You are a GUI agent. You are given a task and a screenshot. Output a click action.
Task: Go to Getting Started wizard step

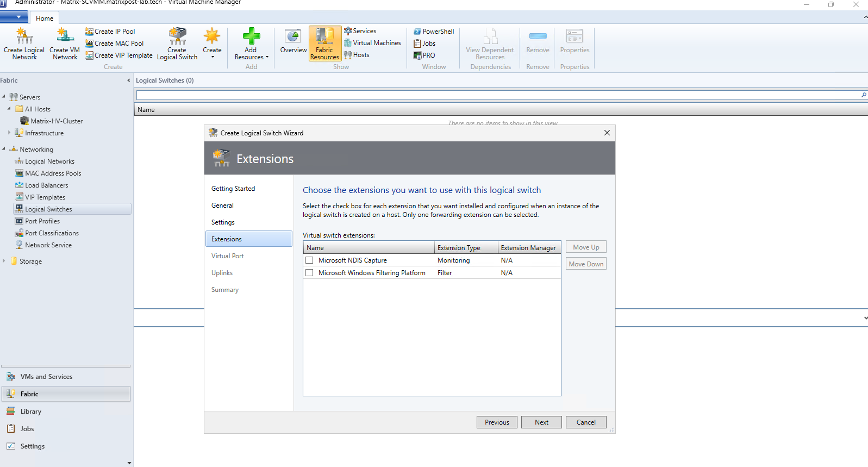[233, 189]
